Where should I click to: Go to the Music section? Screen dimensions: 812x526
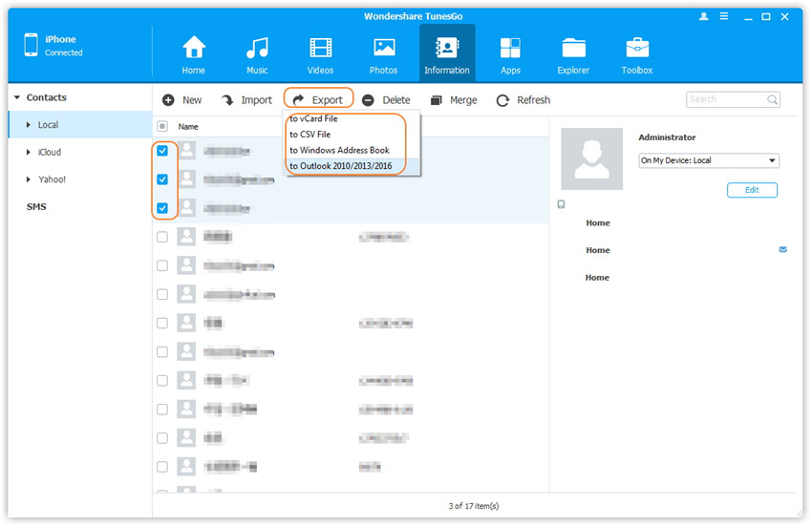pyautogui.click(x=257, y=50)
